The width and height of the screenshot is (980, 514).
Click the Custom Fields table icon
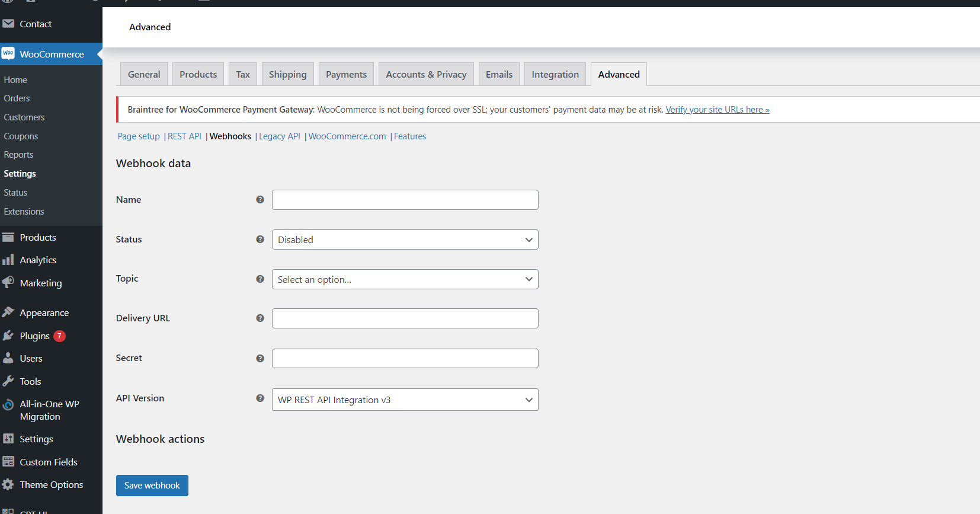point(8,461)
